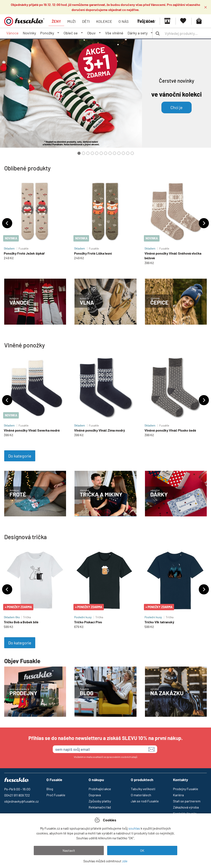Close the Christmas delivery notice banner
Screen dimensions: 211x868
[205, 7]
